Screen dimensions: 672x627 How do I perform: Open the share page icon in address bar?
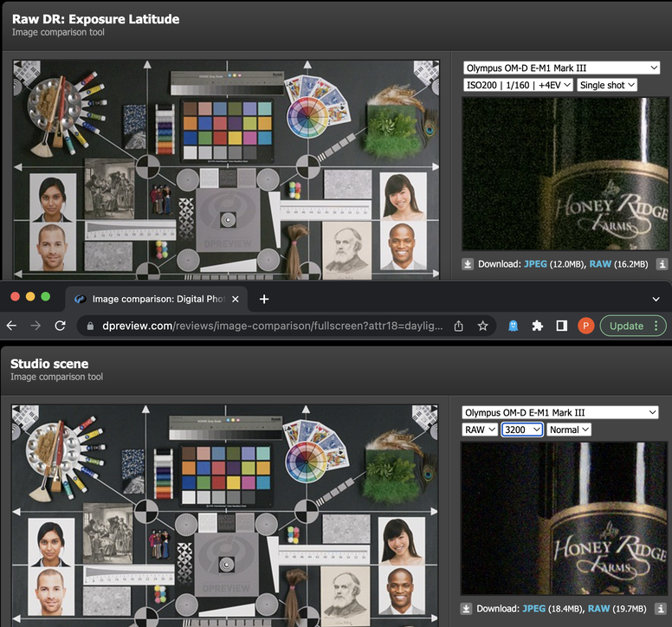(459, 326)
